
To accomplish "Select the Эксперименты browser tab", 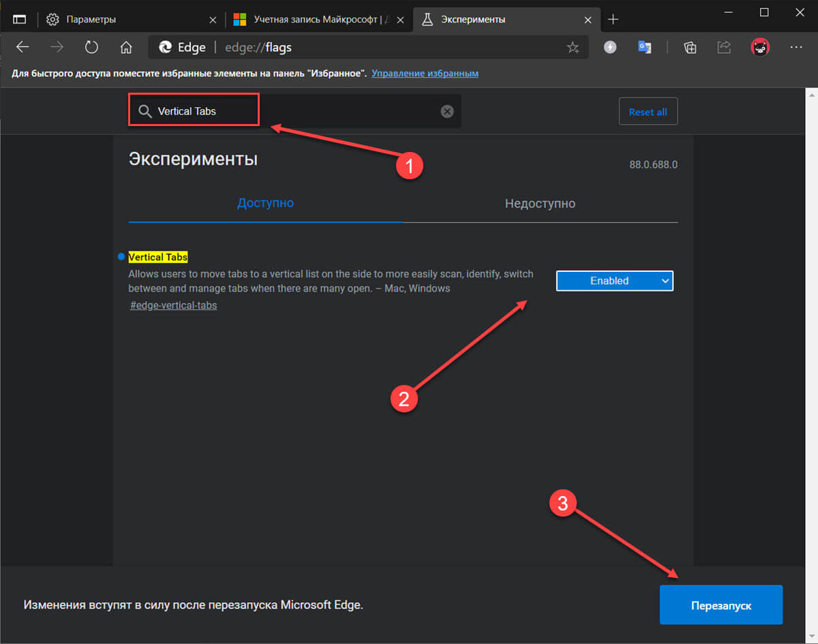I will (506, 19).
